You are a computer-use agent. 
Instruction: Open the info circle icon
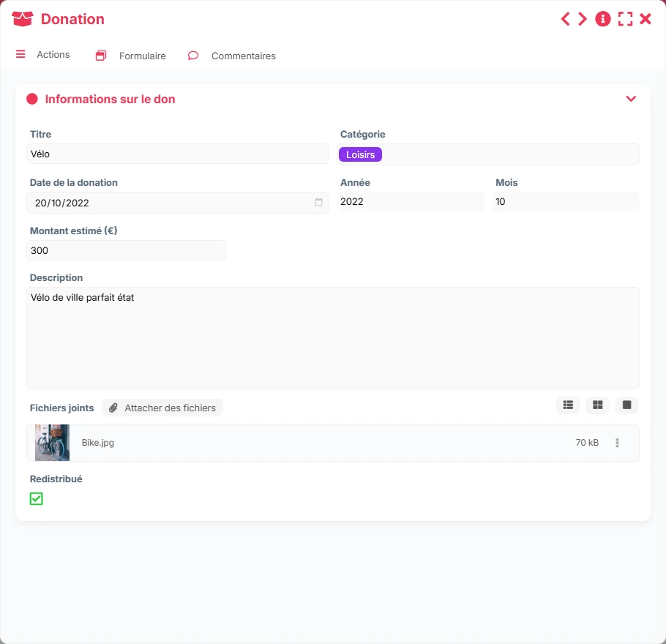tap(603, 19)
